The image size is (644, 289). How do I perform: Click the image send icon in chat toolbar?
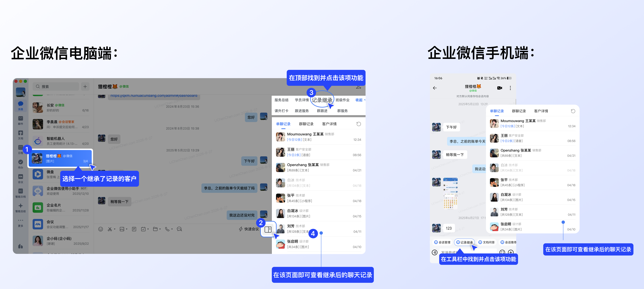122,229
